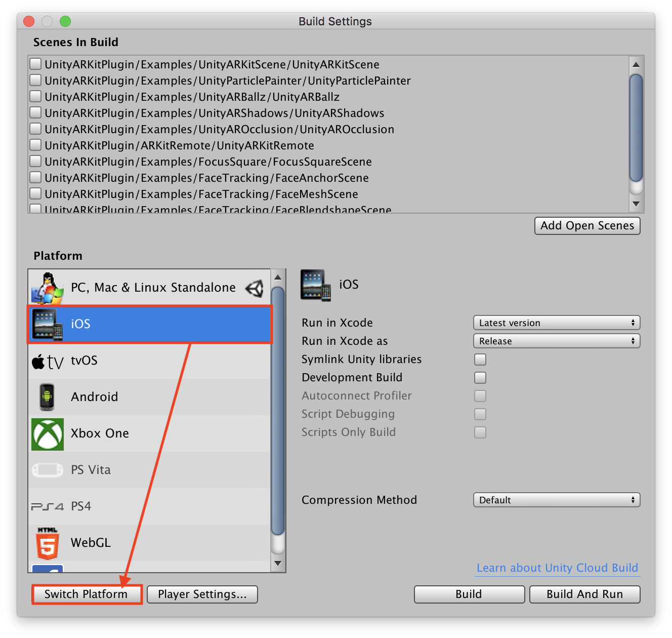Select the WebGL HTML5 icon
Screen dimensions: 672x638
pyautogui.click(x=48, y=543)
